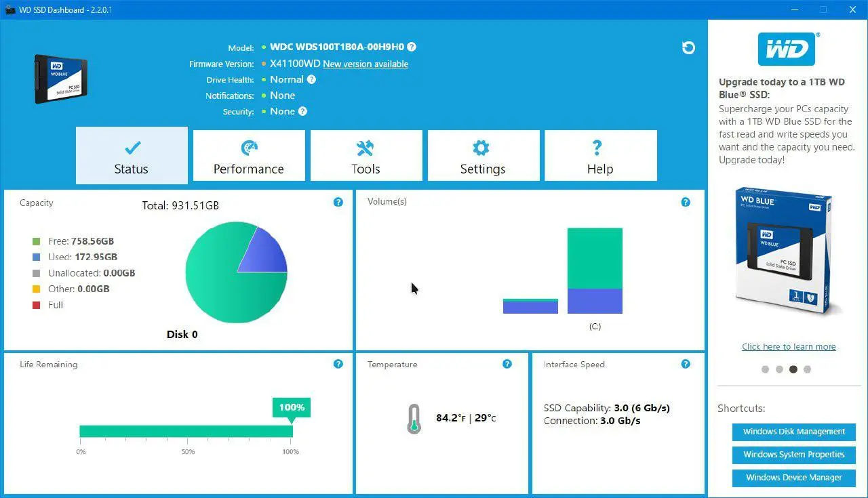Click the Drive Health value Normal
The height and width of the screenshot is (498, 868).
click(x=287, y=79)
